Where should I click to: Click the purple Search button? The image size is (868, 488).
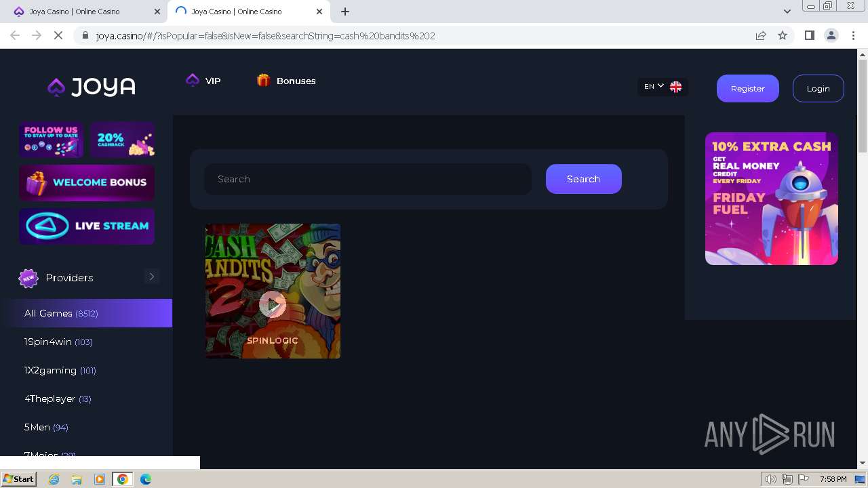click(x=583, y=179)
